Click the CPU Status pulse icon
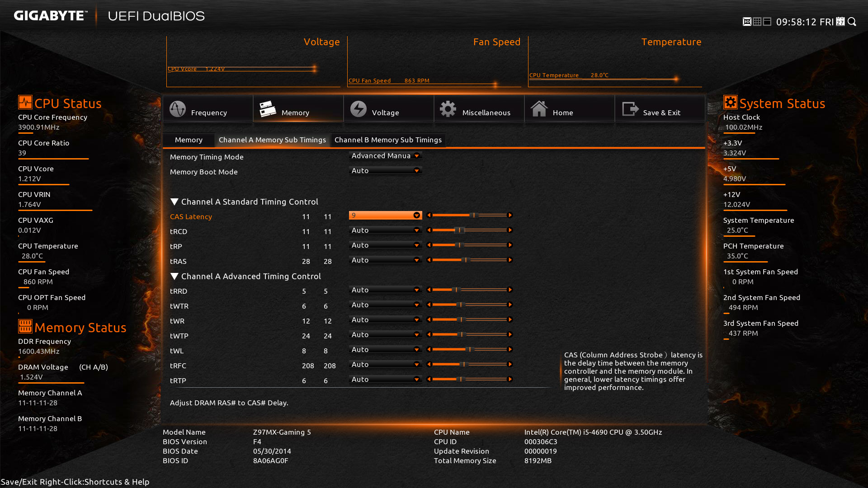The image size is (868, 488). tap(25, 102)
